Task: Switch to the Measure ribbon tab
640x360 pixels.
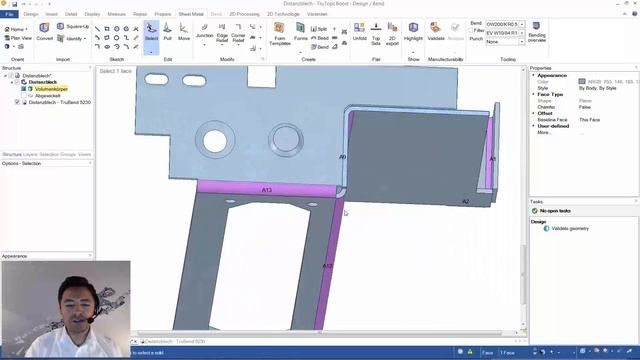Action: (x=116, y=14)
